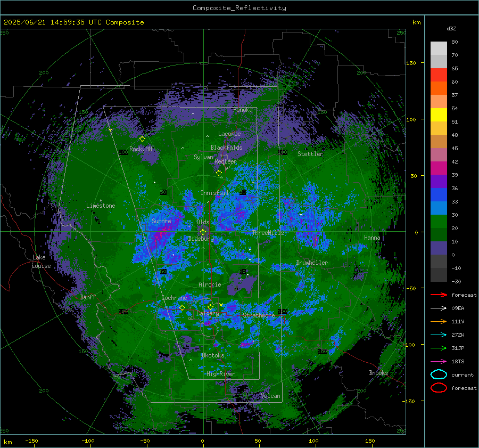
Task: Click the Didsbury town label
Action: [x=201, y=239]
